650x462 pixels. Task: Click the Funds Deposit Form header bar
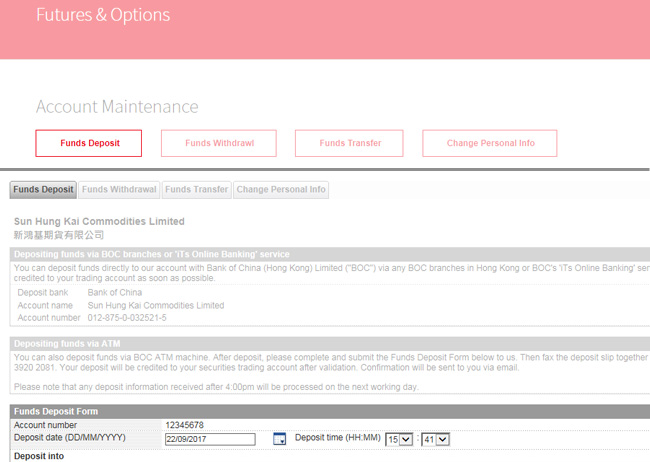click(x=330, y=411)
